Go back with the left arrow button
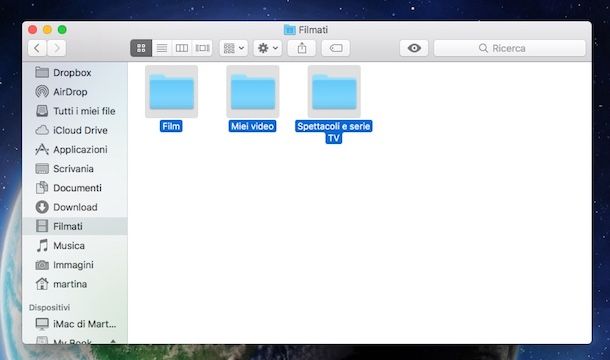This screenshot has width=610, height=360. 37,48
